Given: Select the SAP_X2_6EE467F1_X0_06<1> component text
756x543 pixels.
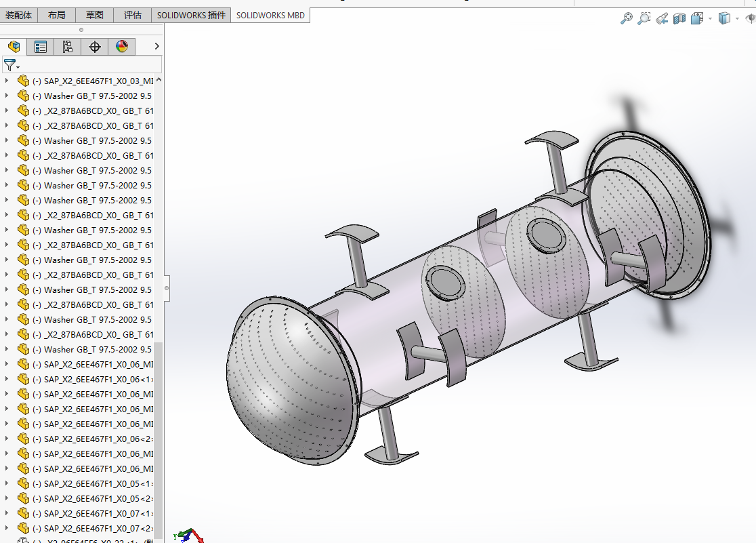Looking at the screenshot, I should point(93,380).
